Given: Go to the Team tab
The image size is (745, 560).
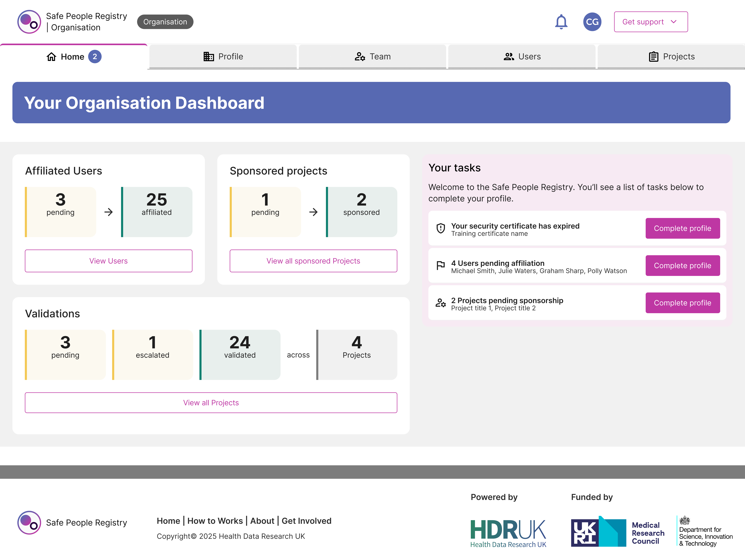Looking at the screenshot, I should pos(373,57).
